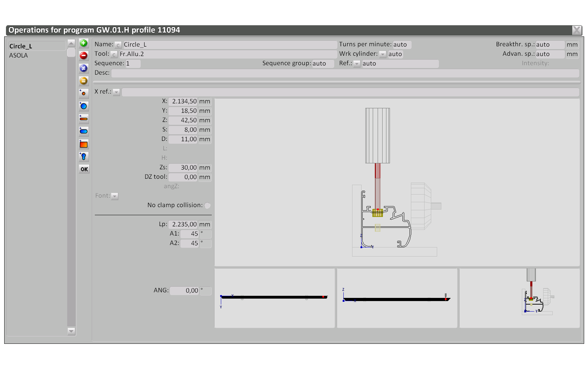Viewport: 588px width, 368px height.
Task: Select ASOLA in the operations list
Action: [x=19, y=55]
